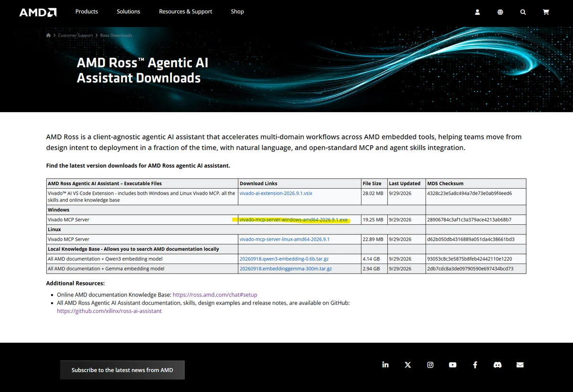Open the YouTube icon in footer
Viewport: 573px width, 392px height.
(453, 365)
